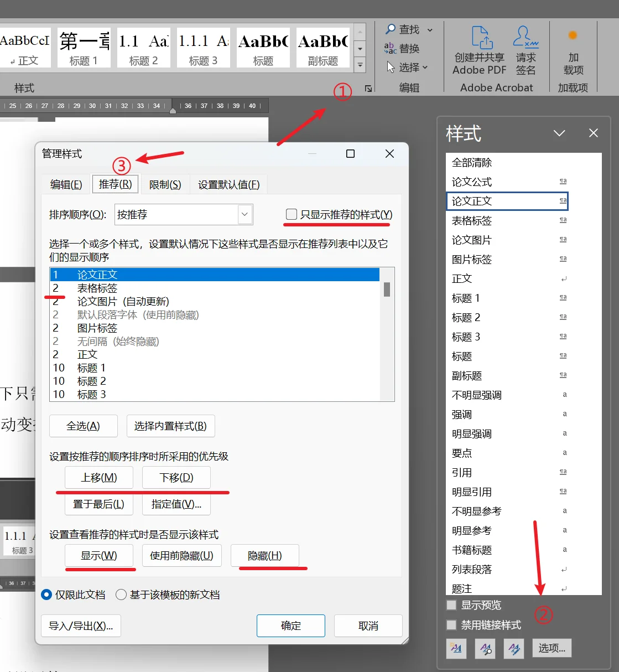Enable the 只显示推荐的样式 checkbox
619x672 pixels.
(x=291, y=214)
